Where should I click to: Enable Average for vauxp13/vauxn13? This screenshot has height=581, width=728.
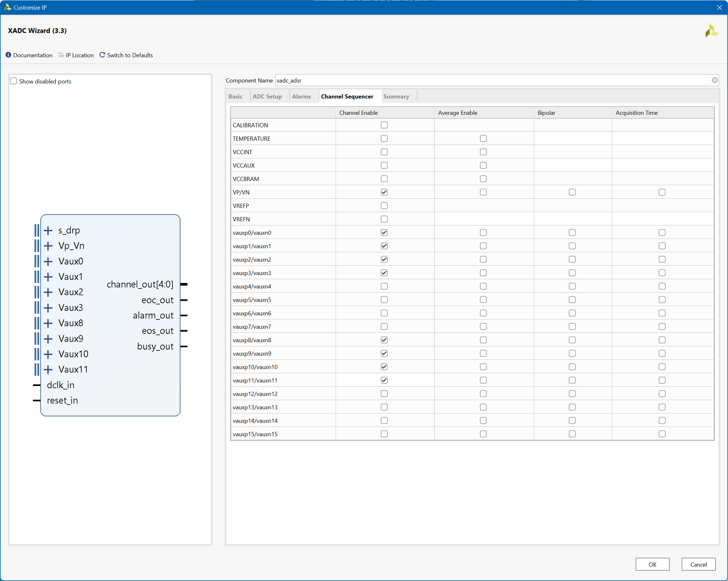point(483,407)
